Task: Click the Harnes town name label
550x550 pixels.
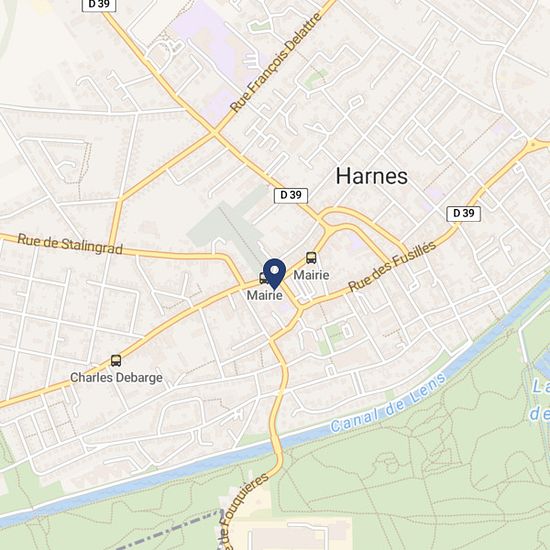Action: tap(372, 176)
